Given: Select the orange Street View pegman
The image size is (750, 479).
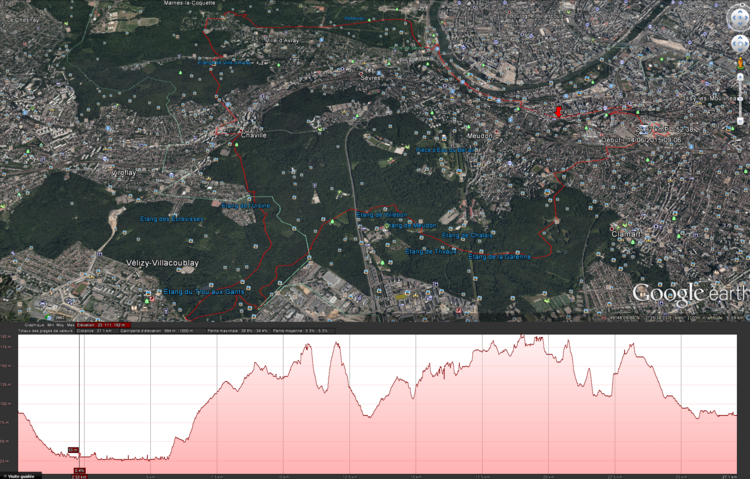Looking at the screenshot, I should [x=740, y=63].
